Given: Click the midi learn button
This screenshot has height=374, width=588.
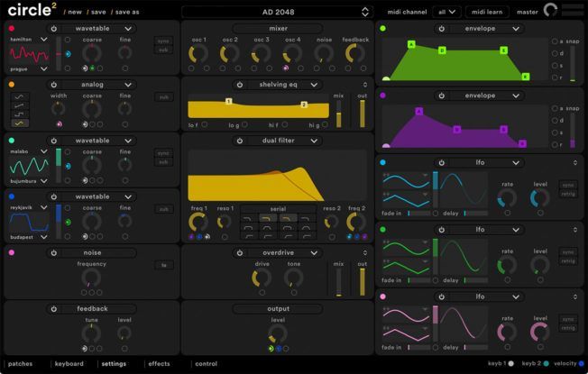Looking at the screenshot, I should click(x=487, y=12).
